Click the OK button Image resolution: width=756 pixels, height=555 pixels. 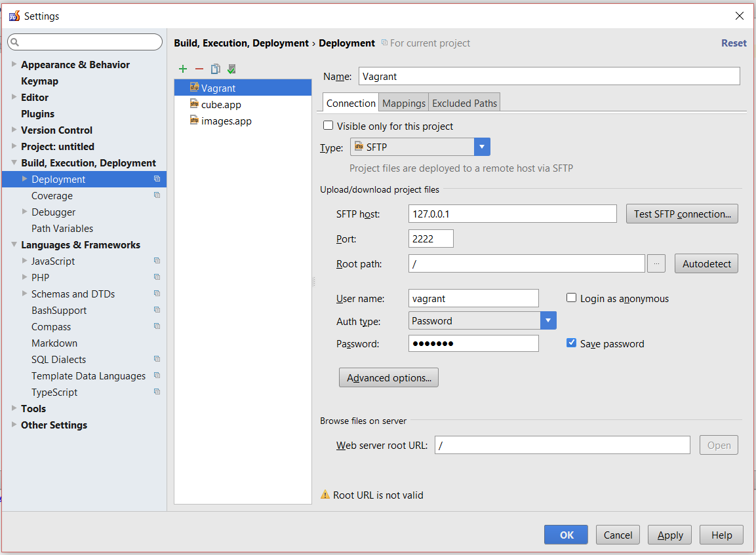[x=566, y=535]
